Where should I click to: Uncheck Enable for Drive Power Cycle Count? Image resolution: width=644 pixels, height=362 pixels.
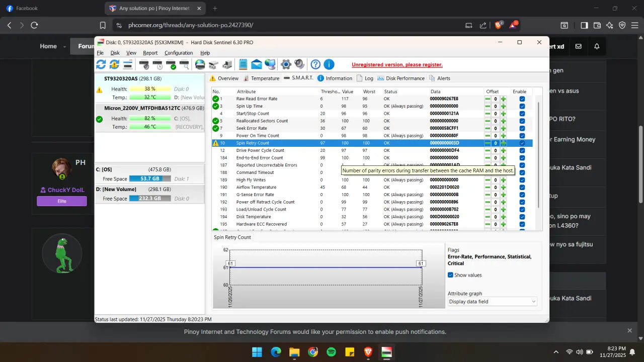pos(522,150)
